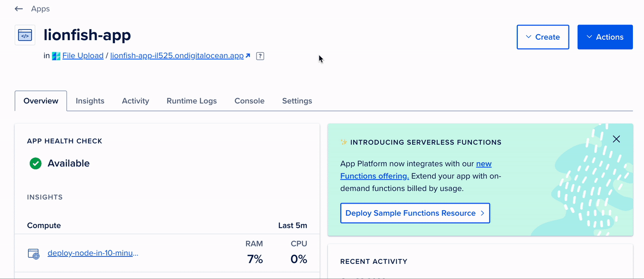
Task: Click the lionfish-app title
Action: tap(87, 35)
